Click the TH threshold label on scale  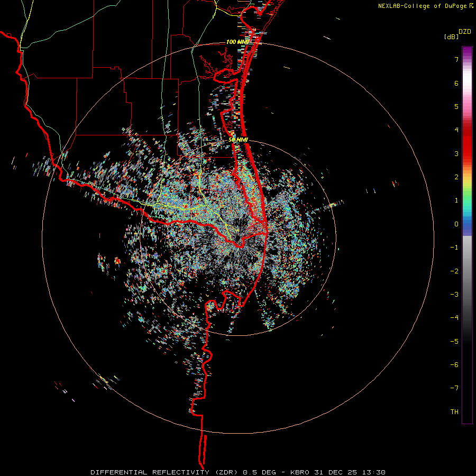tap(454, 412)
